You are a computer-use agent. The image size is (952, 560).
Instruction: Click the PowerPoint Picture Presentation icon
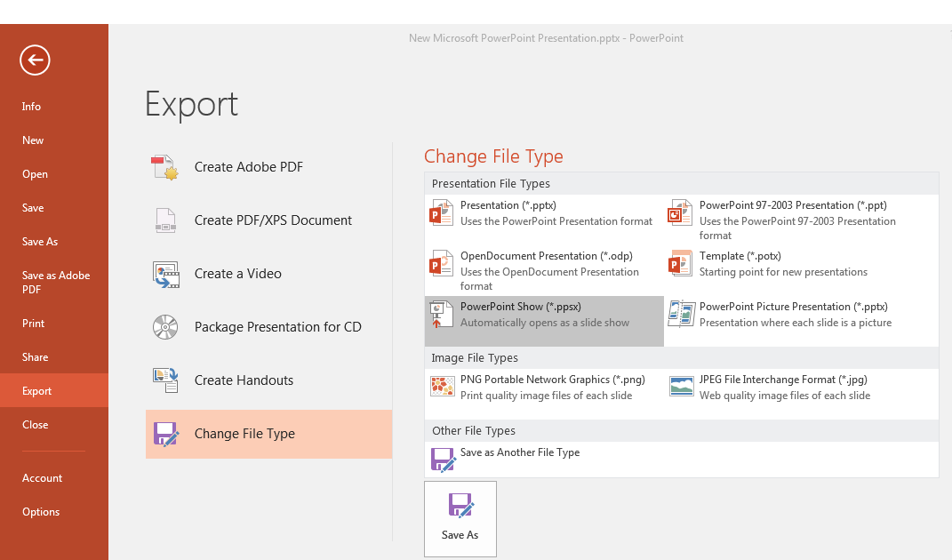(x=681, y=314)
